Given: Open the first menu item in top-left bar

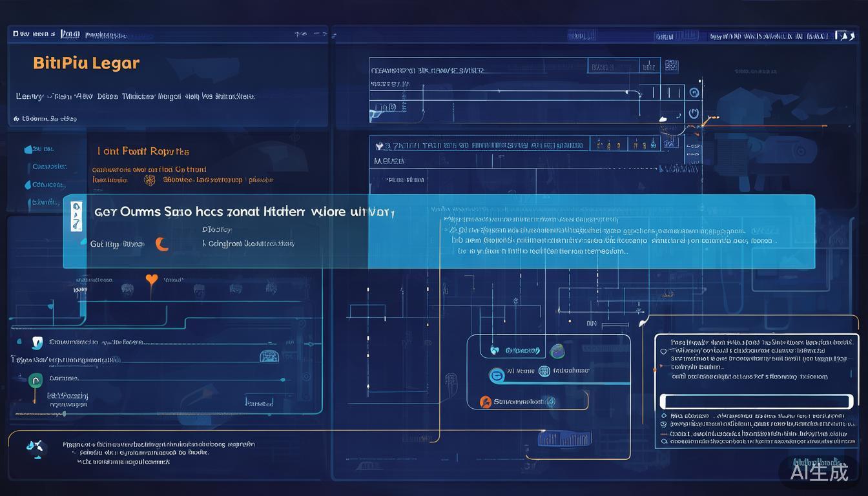Looking at the screenshot, I should [21, 34].
